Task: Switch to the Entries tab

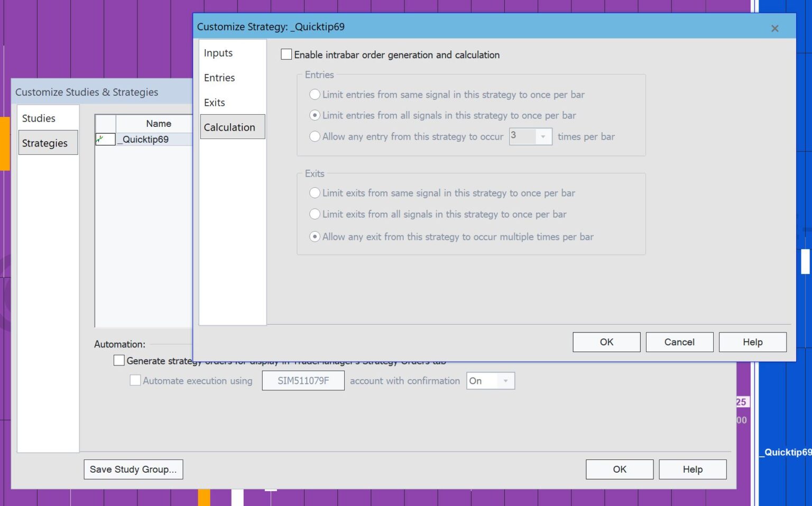Action: coord(219,78)
